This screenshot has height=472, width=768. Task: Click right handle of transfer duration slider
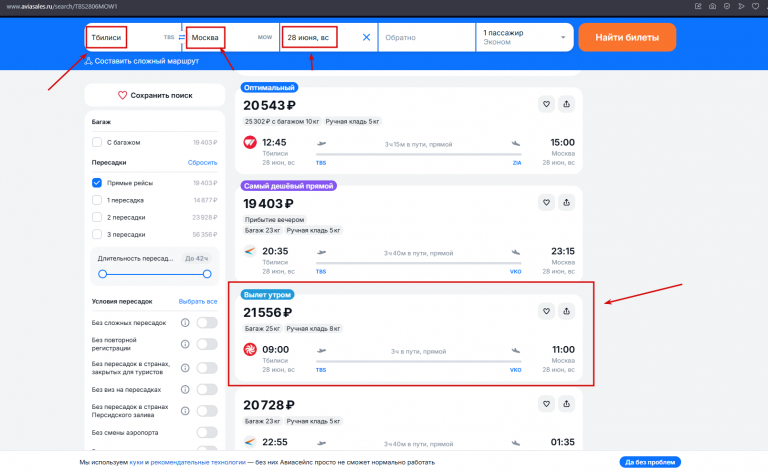click(x=207, y=274)
